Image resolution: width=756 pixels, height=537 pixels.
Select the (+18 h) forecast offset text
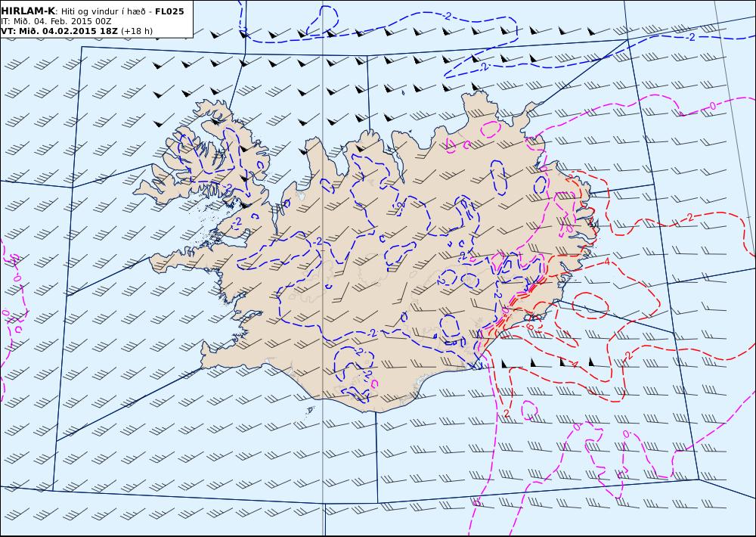[136, 31]
